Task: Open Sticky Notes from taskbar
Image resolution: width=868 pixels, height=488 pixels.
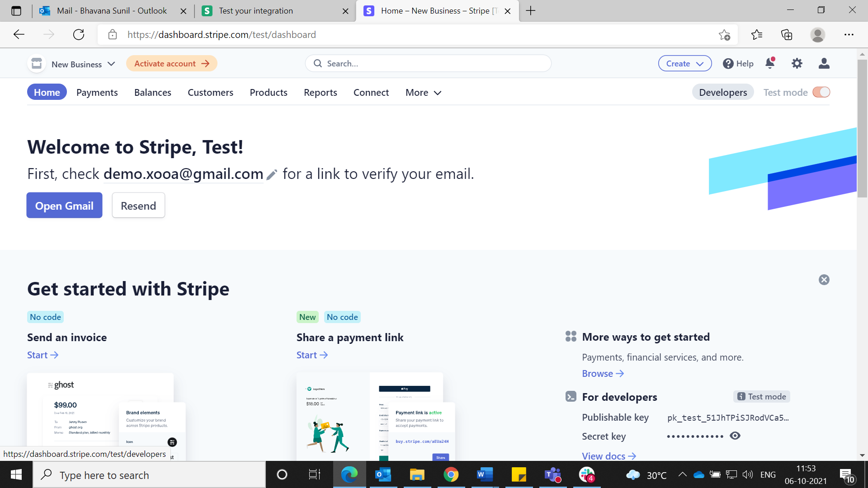Action: pos(519,475)
